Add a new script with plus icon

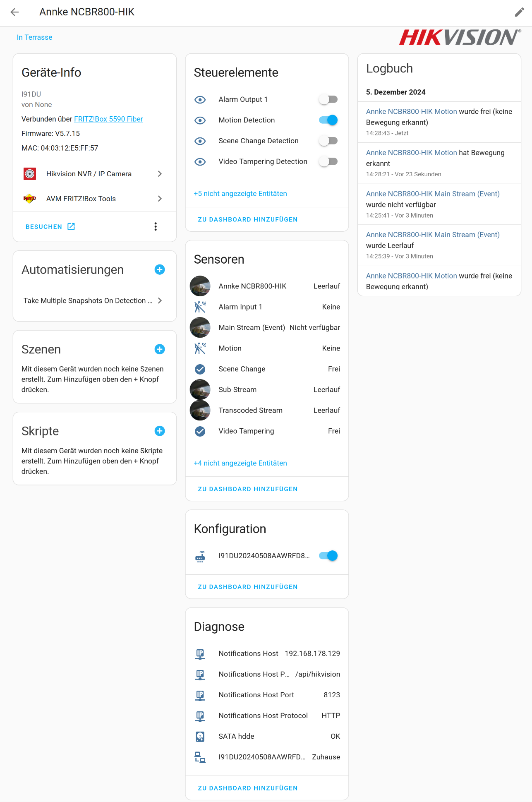(160, 431)
